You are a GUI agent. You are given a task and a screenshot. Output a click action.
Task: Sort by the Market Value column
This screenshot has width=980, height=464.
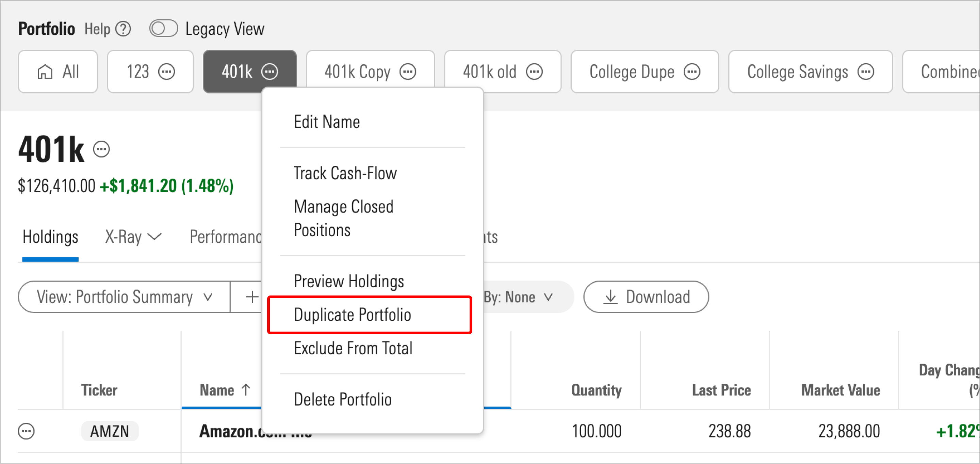[841, 390]
